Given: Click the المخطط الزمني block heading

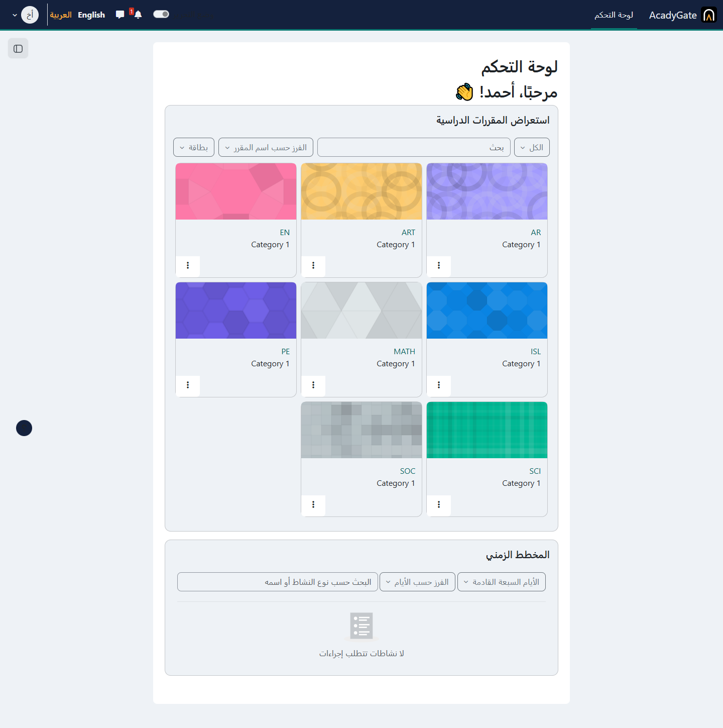Looking at the screenshot, I should pyautogui.click(x=518, y=555).
